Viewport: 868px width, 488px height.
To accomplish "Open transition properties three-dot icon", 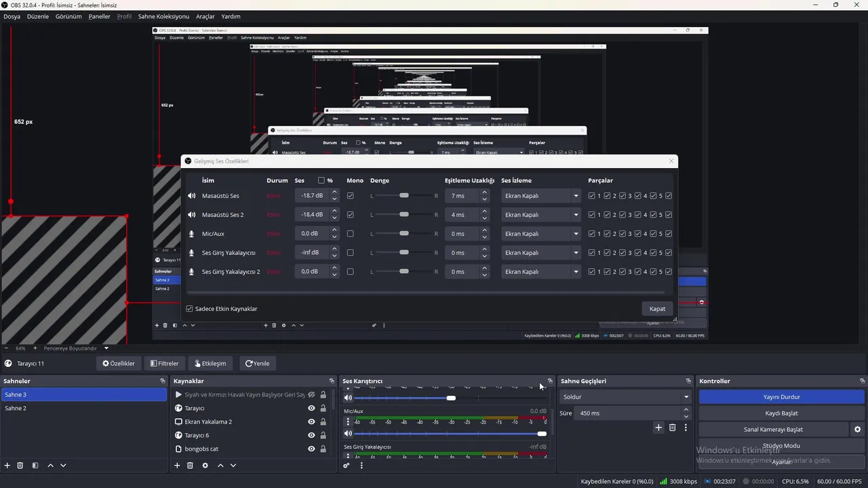I will tap(686, 428).
